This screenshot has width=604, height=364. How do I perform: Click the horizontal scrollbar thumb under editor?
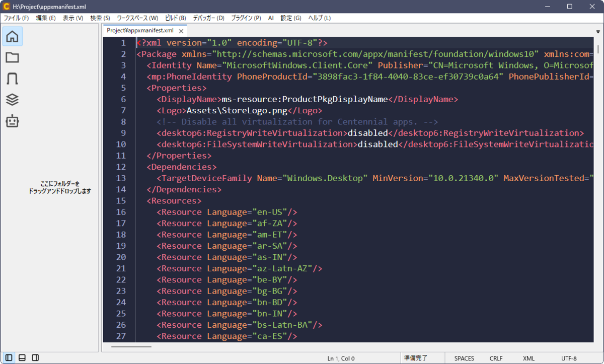(x=131, y=346)
